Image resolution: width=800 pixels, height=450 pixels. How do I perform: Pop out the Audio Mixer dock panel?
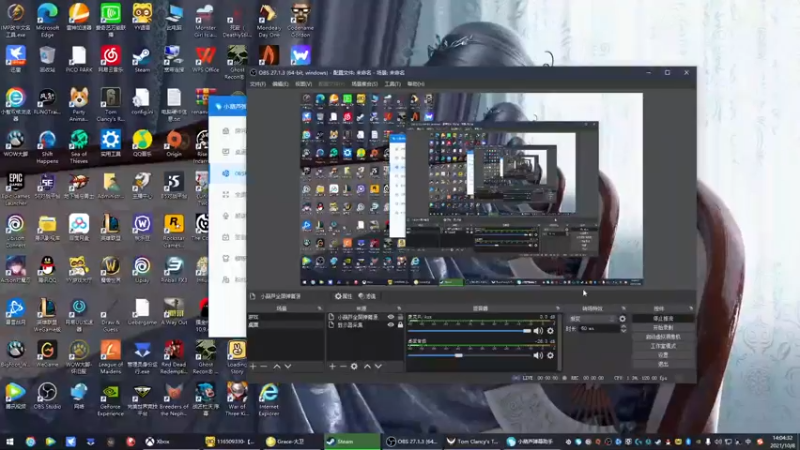point(558,308)
